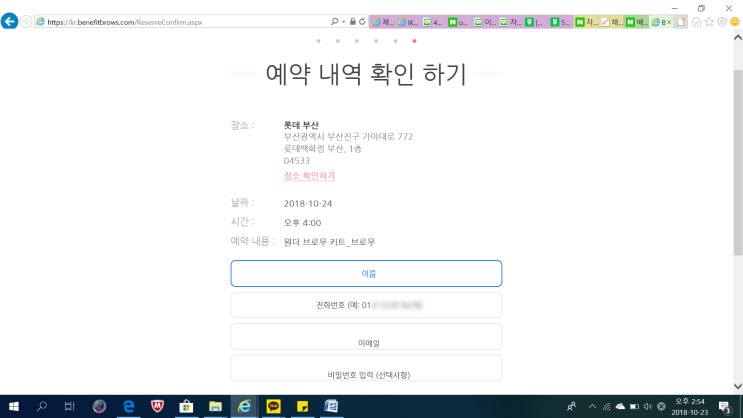
Task: Open taskbar search magnifier
Action: pos(42,406)
